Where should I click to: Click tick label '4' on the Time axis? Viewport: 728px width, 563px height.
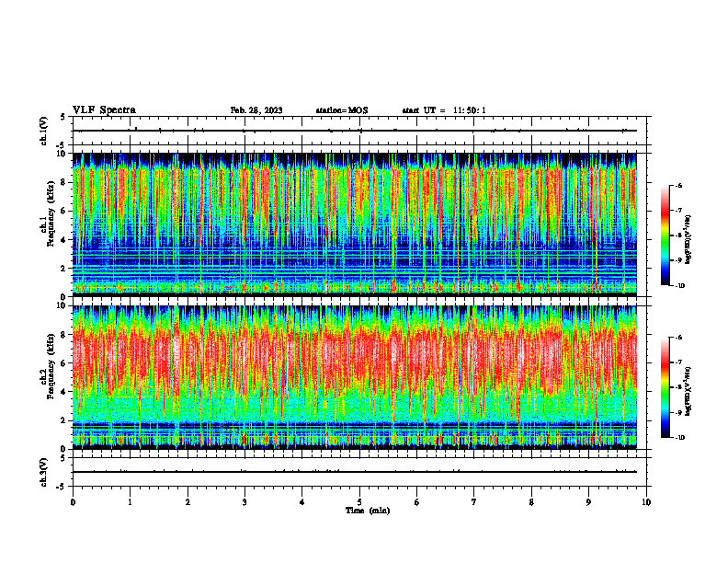tap(302, 502)
